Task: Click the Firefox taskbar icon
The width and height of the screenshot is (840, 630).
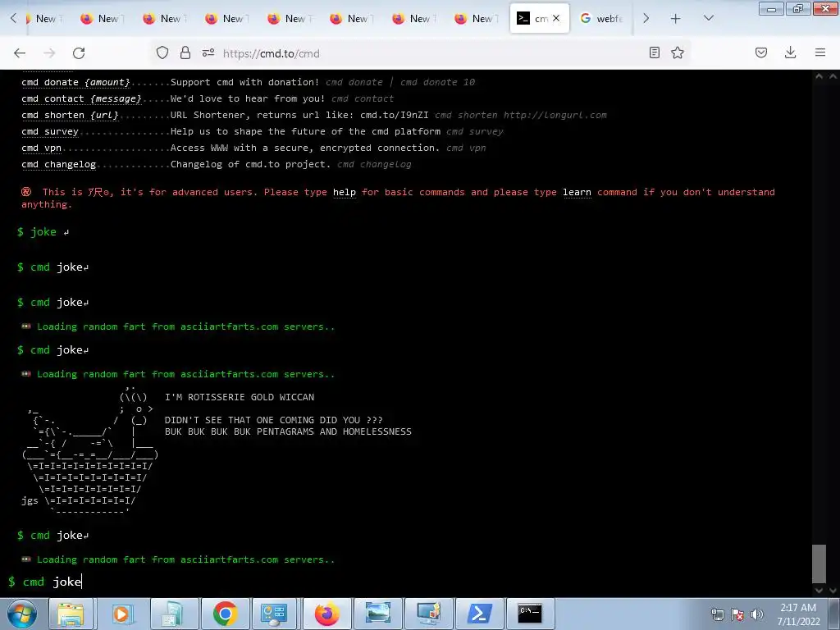Action: point(326,614)
